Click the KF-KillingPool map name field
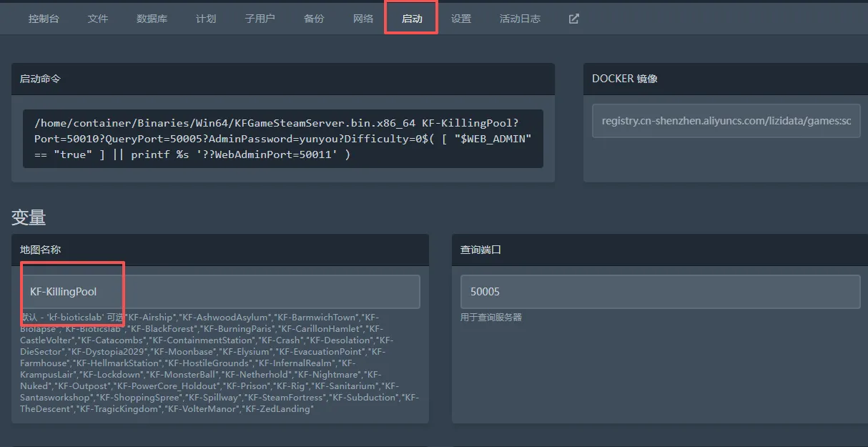This screenshot has height=447, width=868. (220, 292)
